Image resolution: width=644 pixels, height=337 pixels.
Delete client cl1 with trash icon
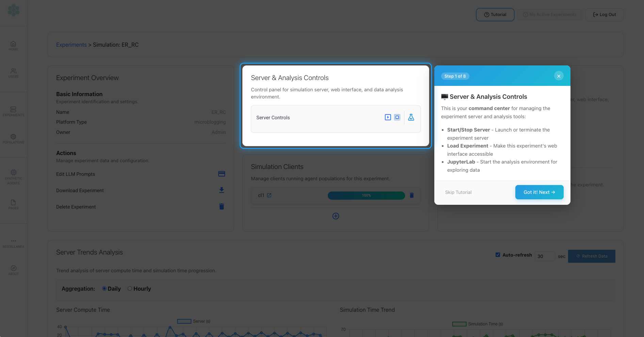(x=412, y=195)
